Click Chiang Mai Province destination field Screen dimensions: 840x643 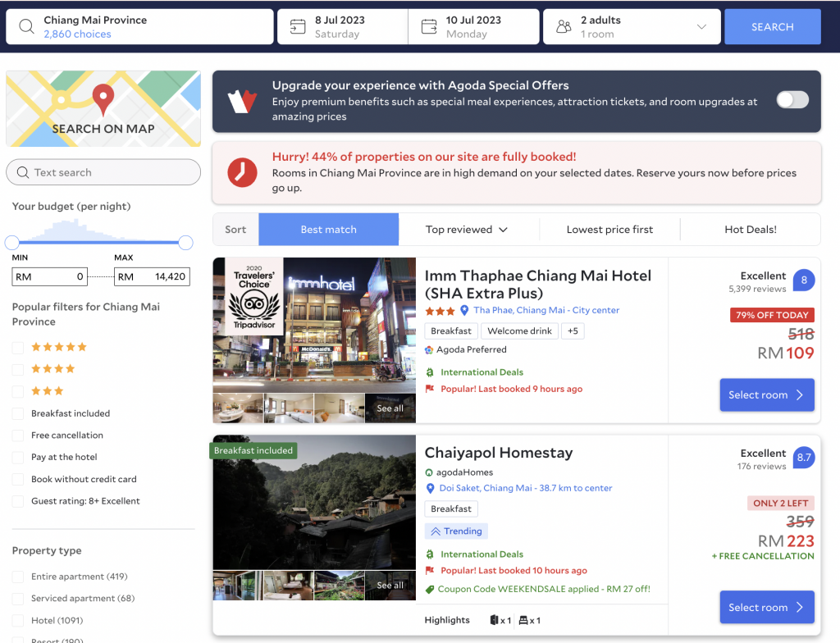click(x=139, y=26)
